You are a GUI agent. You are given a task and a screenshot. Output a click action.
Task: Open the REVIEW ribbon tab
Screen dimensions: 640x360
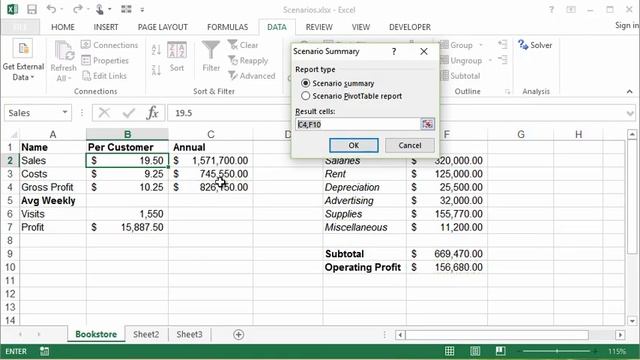coord(319,27)
